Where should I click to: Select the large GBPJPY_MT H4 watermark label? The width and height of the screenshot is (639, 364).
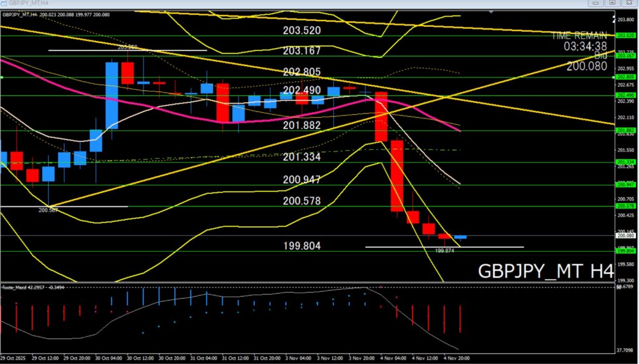[545, 272]
